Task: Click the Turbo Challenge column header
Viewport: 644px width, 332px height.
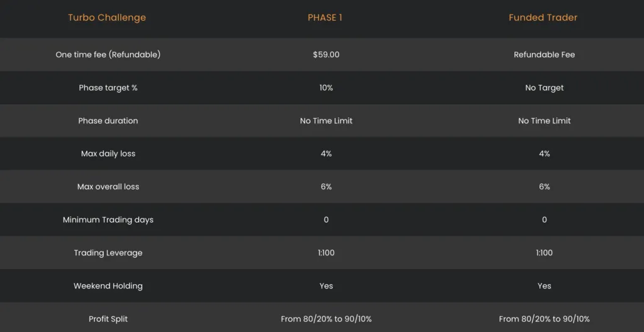Action: pos(107,18)
